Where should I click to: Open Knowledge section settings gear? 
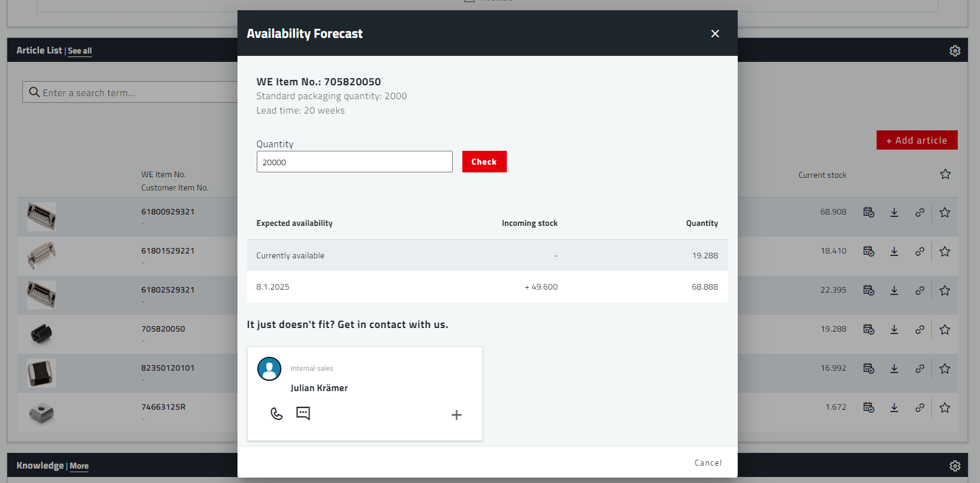[x=955, y=466]
